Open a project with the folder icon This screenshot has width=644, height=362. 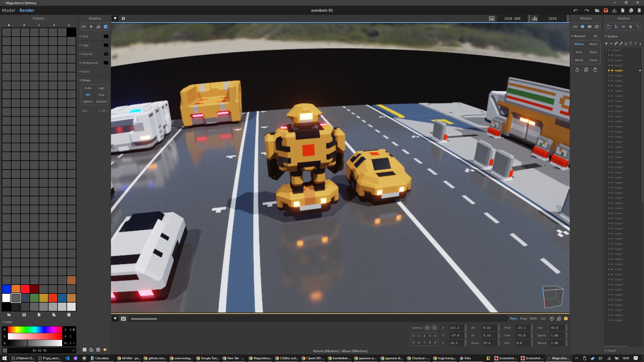coord(597,10)
